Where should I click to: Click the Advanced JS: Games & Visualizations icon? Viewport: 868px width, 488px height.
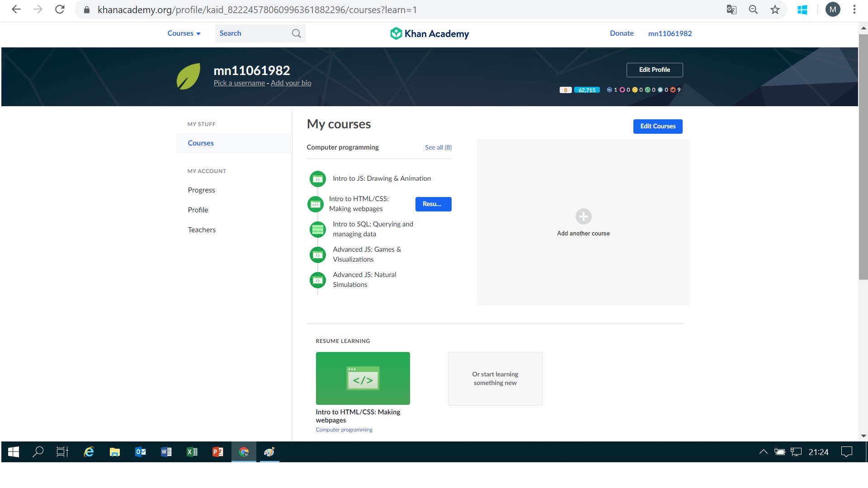(318, 255)
